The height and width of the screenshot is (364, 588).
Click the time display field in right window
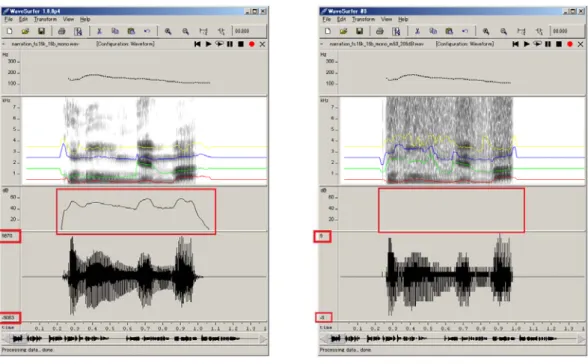tap(567, 31)
